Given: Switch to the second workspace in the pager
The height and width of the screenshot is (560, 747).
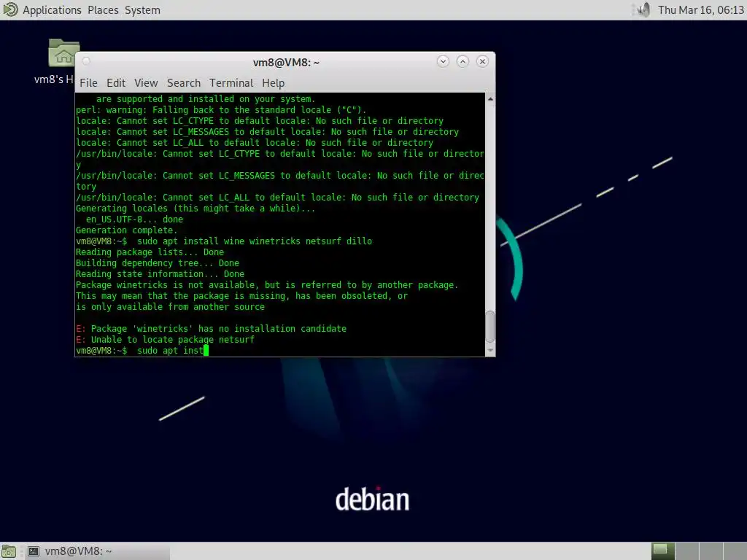Looking at the screenshot, I should click(687, 551).
